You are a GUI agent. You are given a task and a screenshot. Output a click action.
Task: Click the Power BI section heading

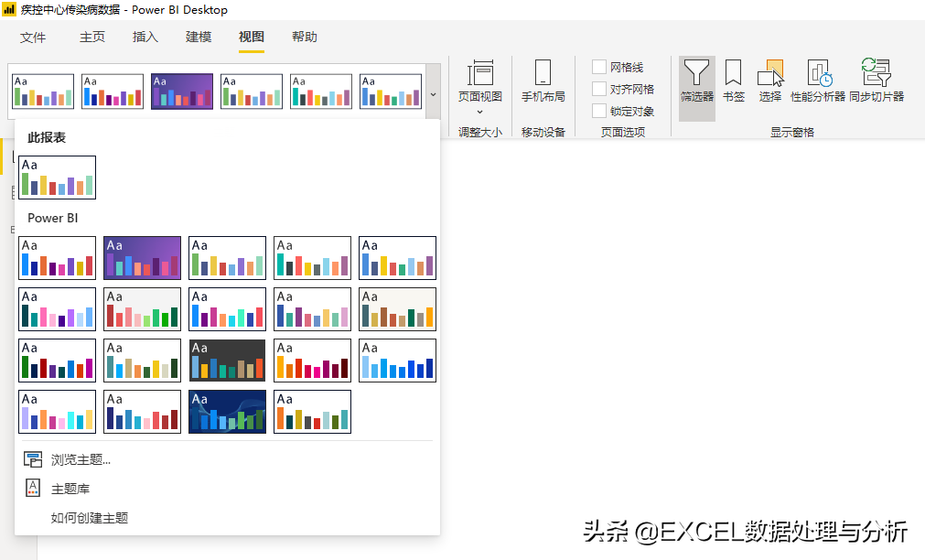click(x=52, y=218)
